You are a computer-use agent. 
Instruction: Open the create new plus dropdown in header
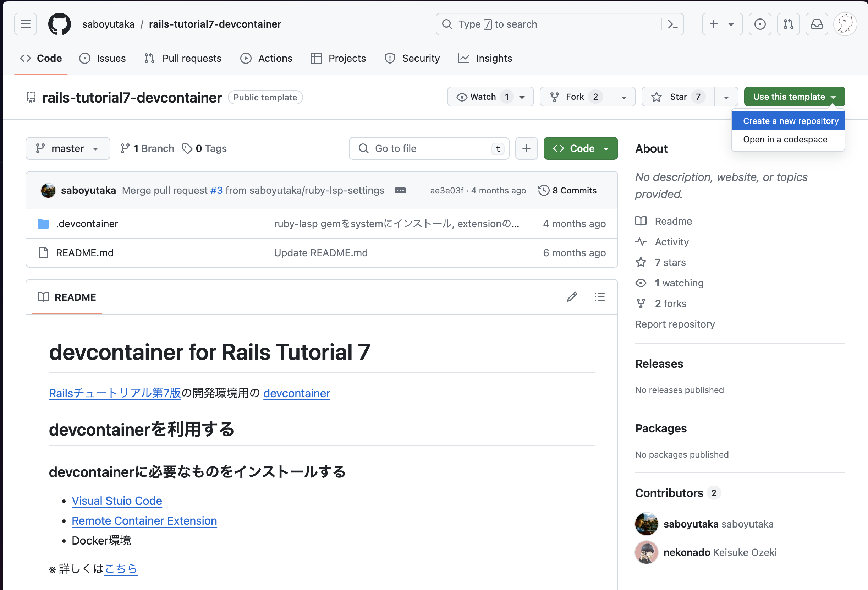click(722, 24)
